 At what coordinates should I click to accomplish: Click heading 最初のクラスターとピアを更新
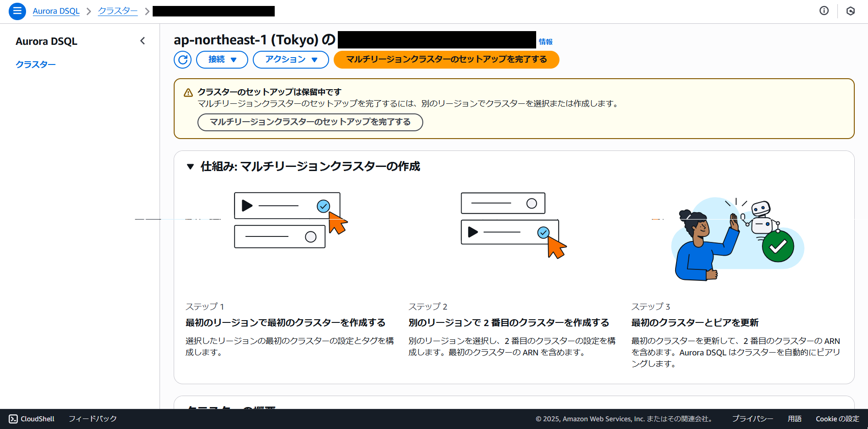tap(695, 323)
